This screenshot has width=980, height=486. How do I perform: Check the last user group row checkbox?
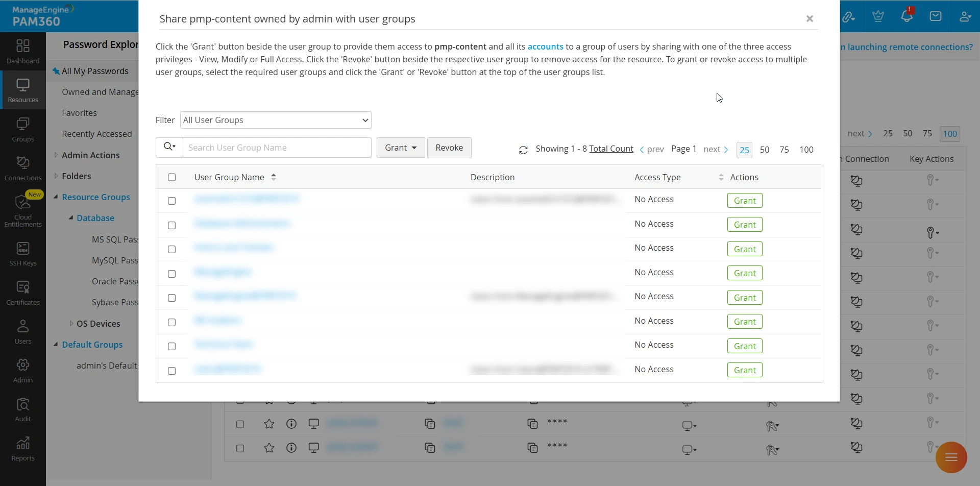[172, 371]
